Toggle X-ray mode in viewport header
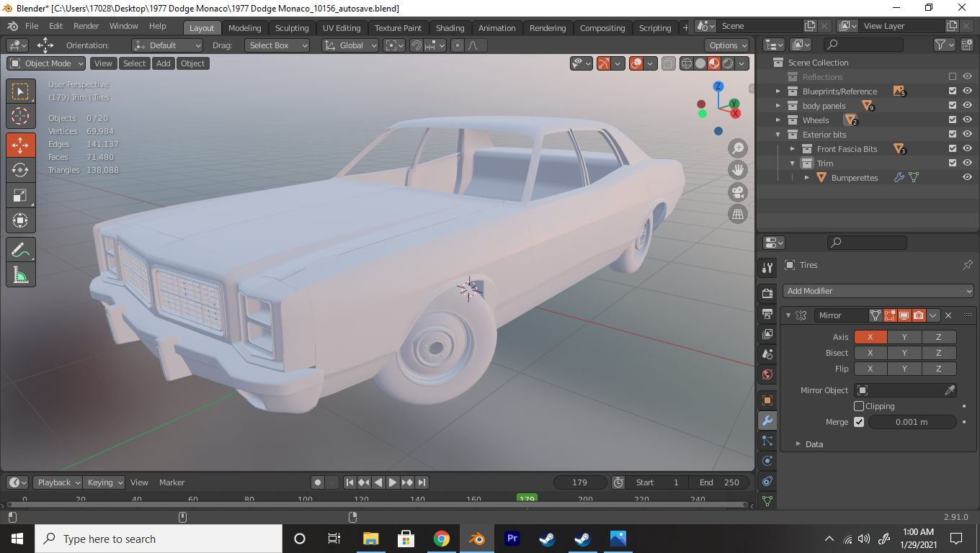This screenshot has width=980, height=553. (668, 63)
